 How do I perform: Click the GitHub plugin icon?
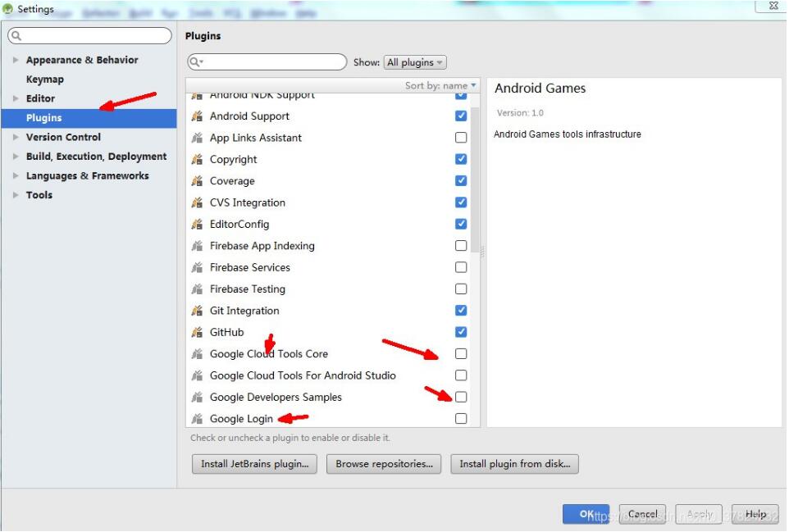(x=198, y=332)
